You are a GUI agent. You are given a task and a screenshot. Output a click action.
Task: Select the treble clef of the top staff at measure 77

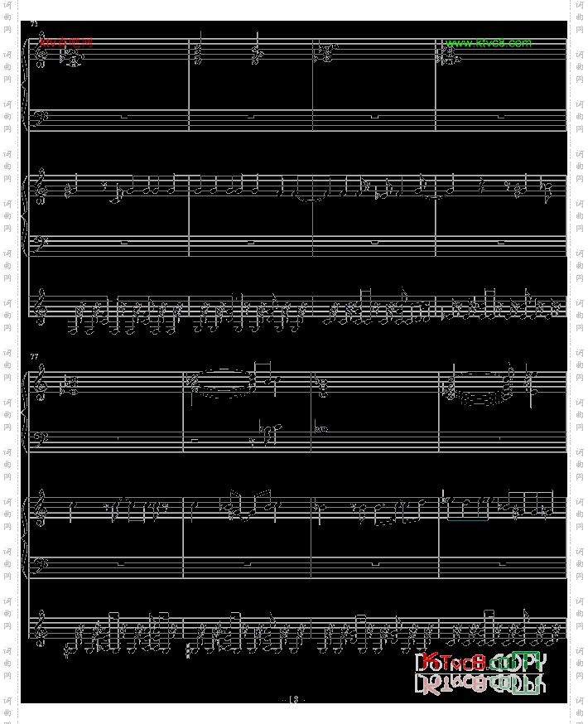[37, 386]
